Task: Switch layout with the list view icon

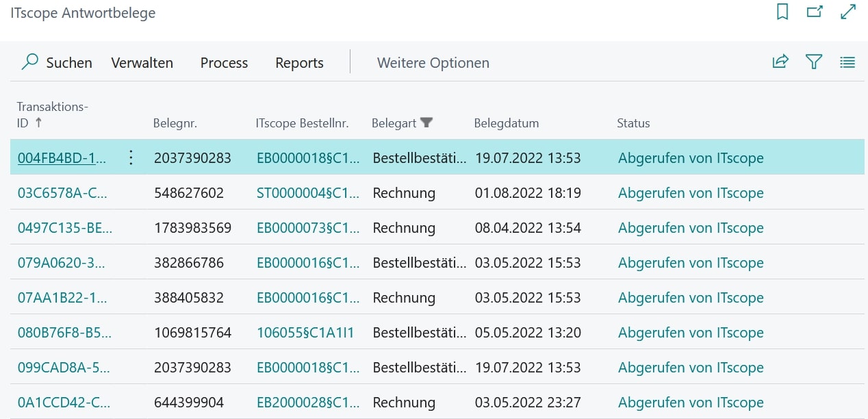Action: pos(847,62)
